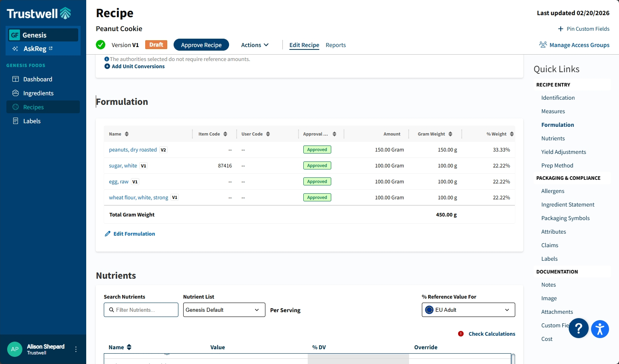Sort formulation by Item Code
619x364 pixels.
(x=225, y=134)
